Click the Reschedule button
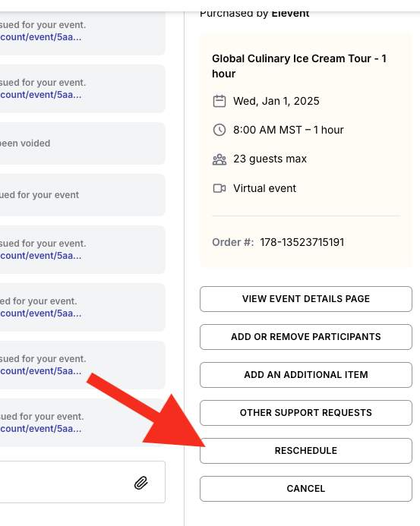This screenshot has height=526, width=420. tap(306, 451)
